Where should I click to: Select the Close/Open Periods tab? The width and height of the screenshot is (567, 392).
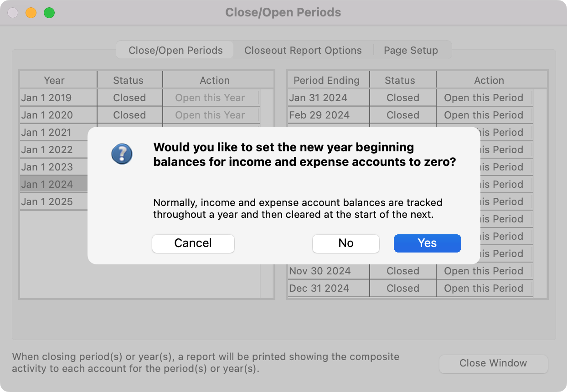[175, 50]
